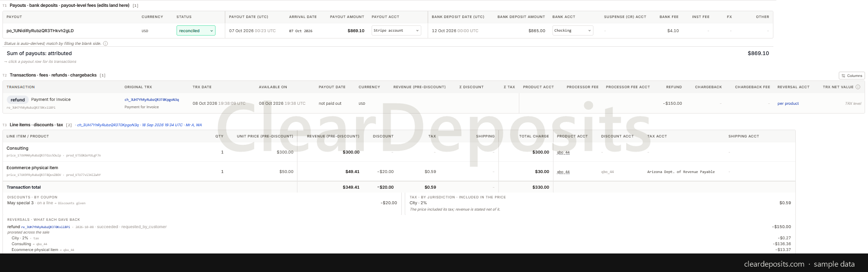
Task: Click the TRANSACTION column header
Action: pyautogui.click(x=20, y=87)
